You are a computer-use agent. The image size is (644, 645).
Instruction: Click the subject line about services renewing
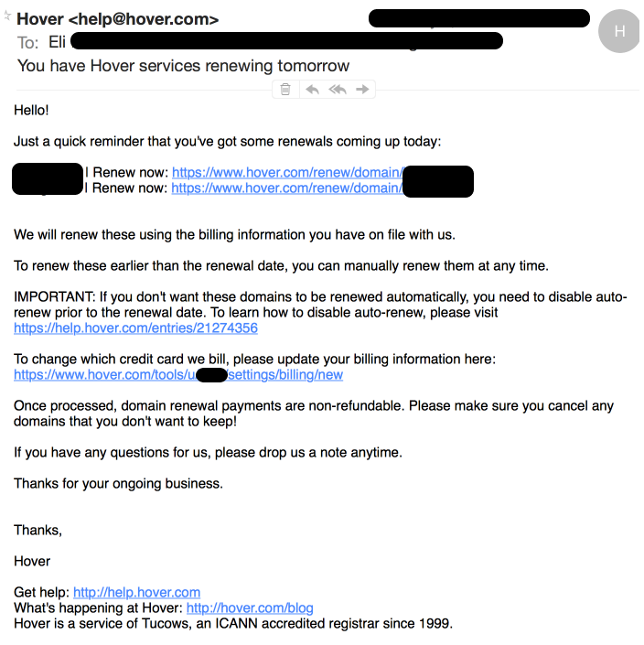tap(184, 66)
